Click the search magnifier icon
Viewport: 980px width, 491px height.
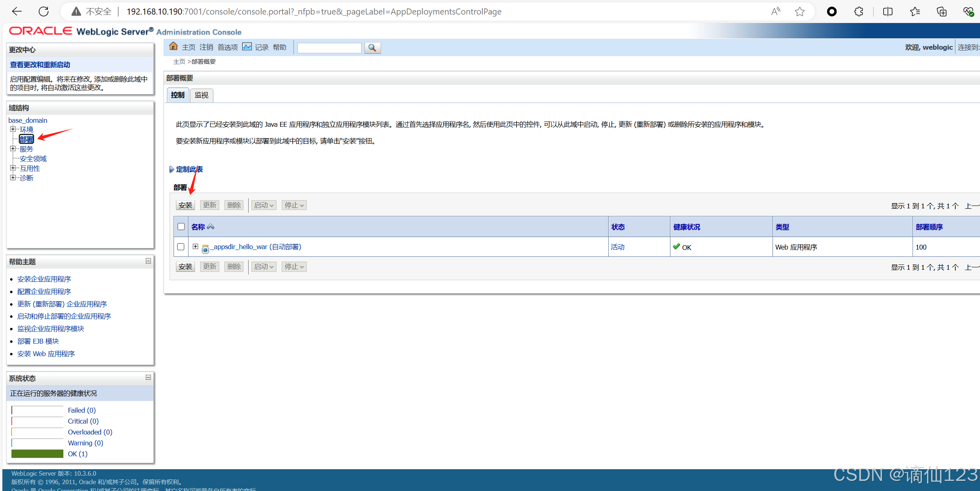[x=372, y=48]
